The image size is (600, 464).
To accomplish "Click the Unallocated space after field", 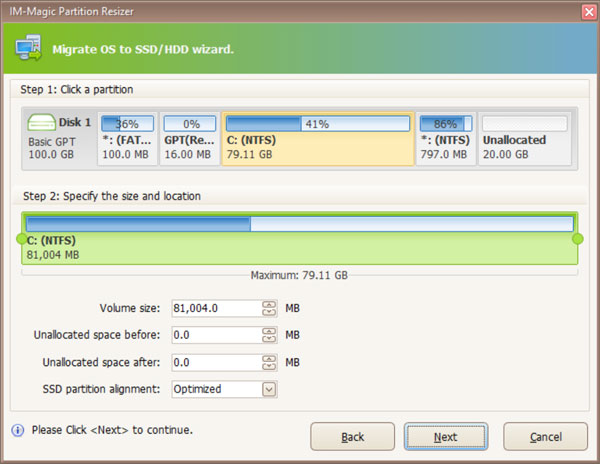I will pos(216,363).
